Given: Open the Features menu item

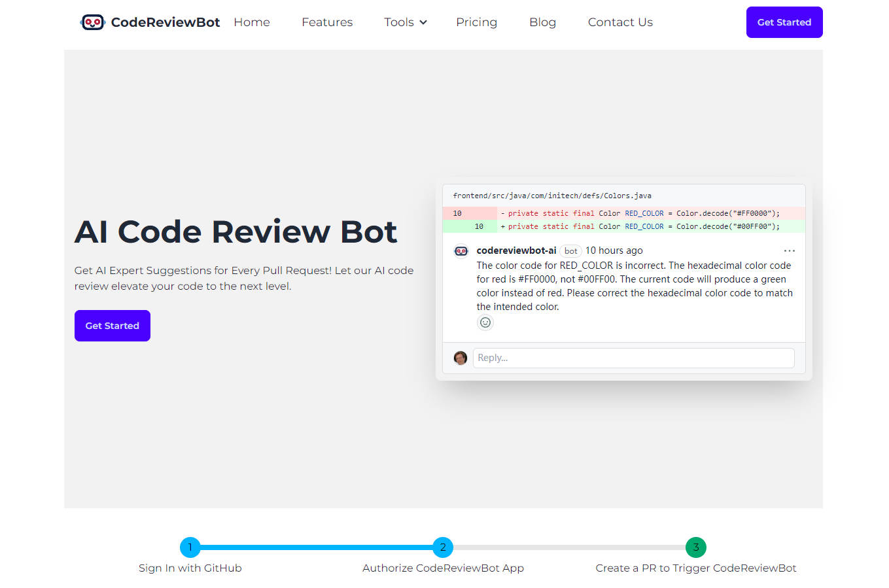Looking at the screenshot, I should pos(327,22).
